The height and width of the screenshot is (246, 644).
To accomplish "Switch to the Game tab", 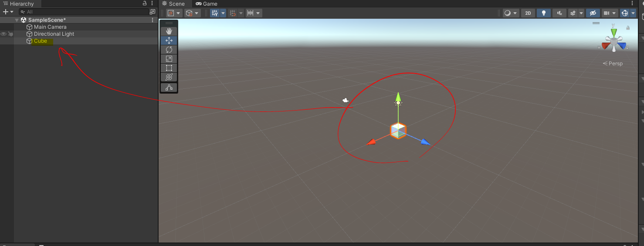I will pos(207,3).
